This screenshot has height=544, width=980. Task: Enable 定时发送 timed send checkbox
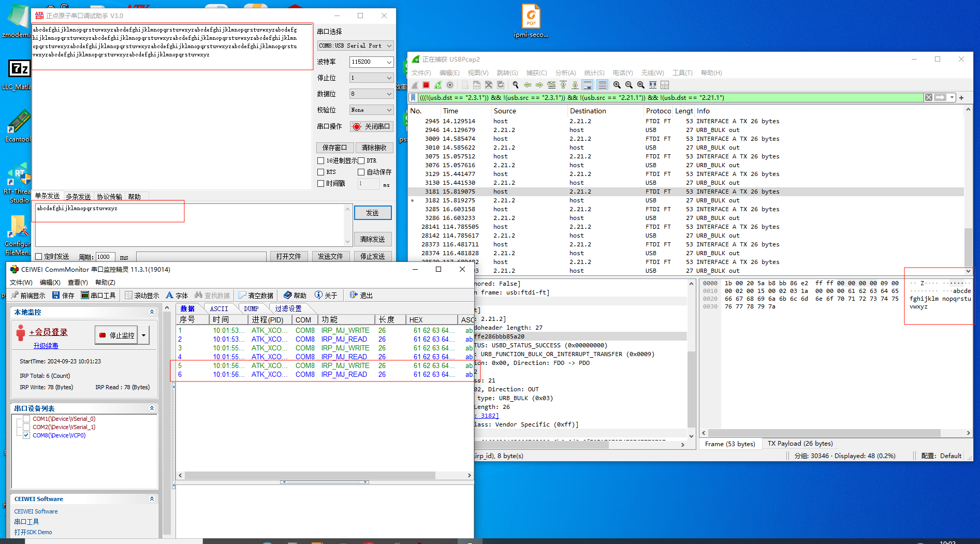(x=38, y=257)
